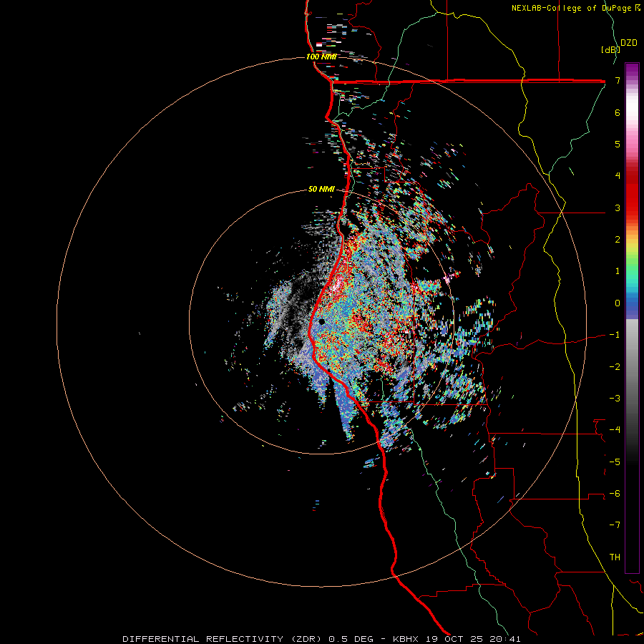Click the 5 value on the color scale
Image resolution: width=644 pixels, height=644 pixels.
pyautogui.click(x=618, y=144)
